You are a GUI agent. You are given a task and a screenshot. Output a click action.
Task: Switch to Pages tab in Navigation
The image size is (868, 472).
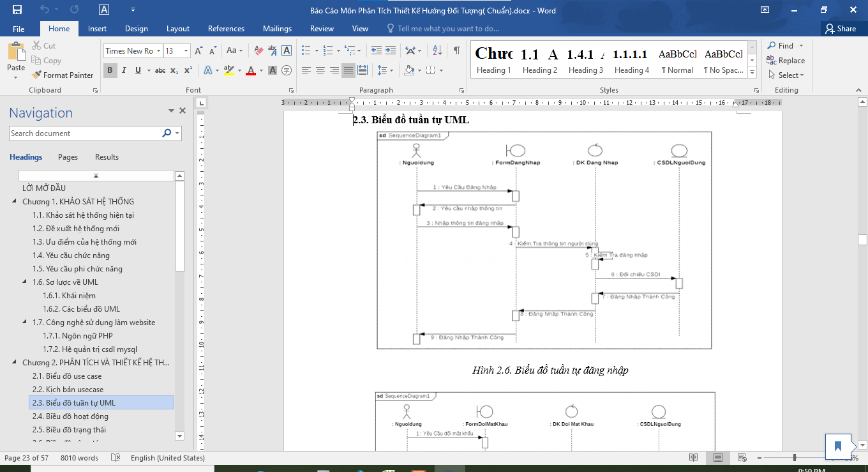click(68, 157)
